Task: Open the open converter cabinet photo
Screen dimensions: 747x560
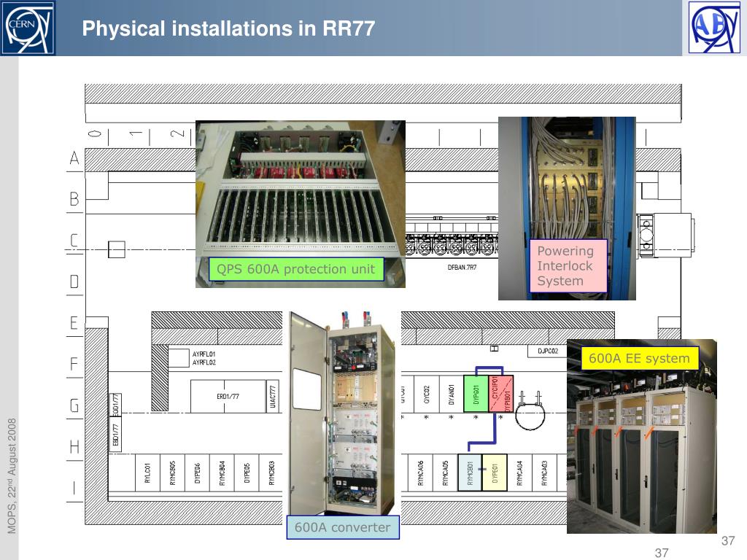Action: tap(341, 413)
